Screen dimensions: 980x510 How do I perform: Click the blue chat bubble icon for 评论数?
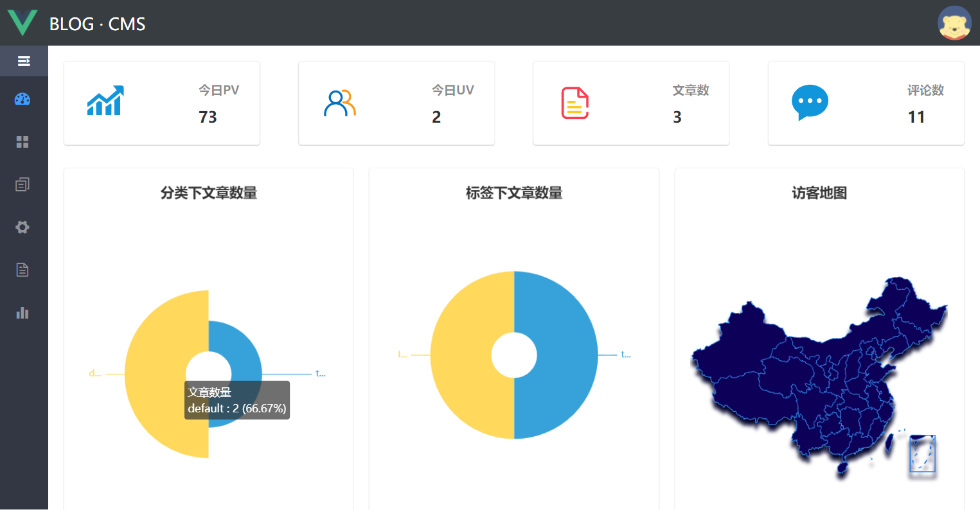pyautogui.click(x=810, y=102)
